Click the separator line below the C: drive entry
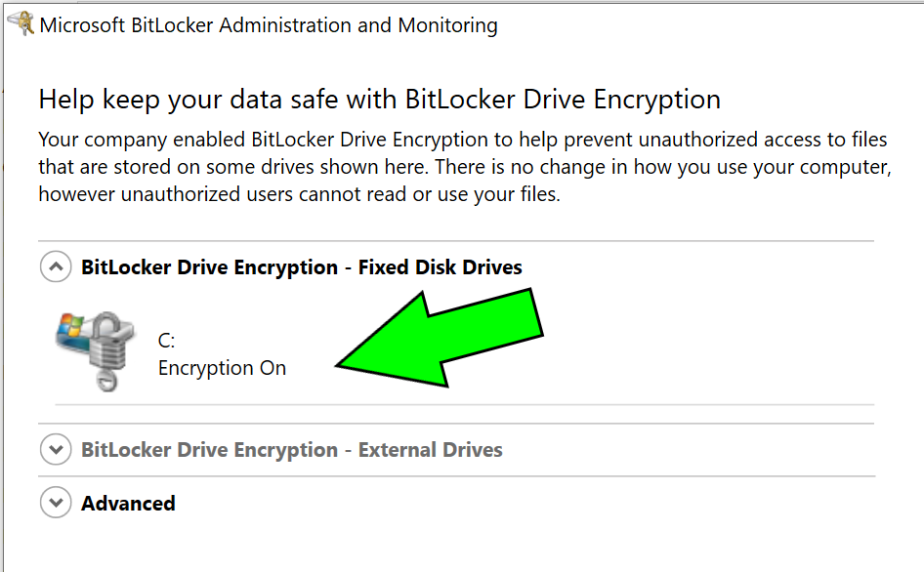The width and height of the screenshot is (924, 572). (x=465, y=405)
